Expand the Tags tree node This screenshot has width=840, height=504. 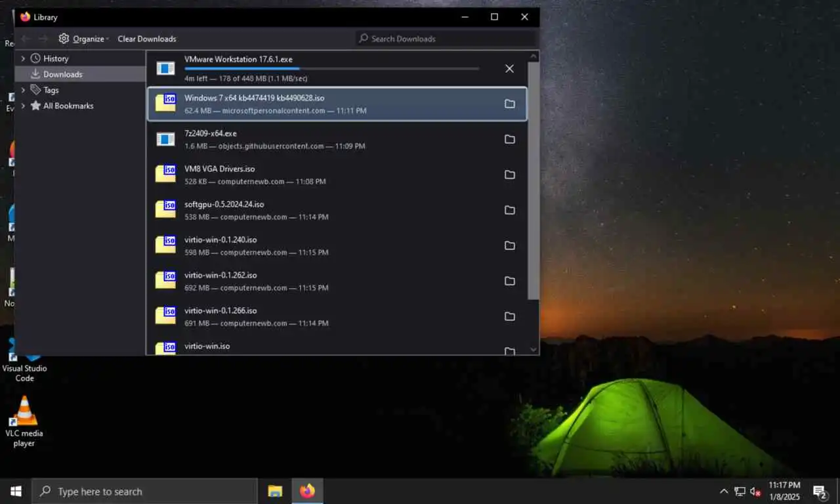[x=24, y=90]
